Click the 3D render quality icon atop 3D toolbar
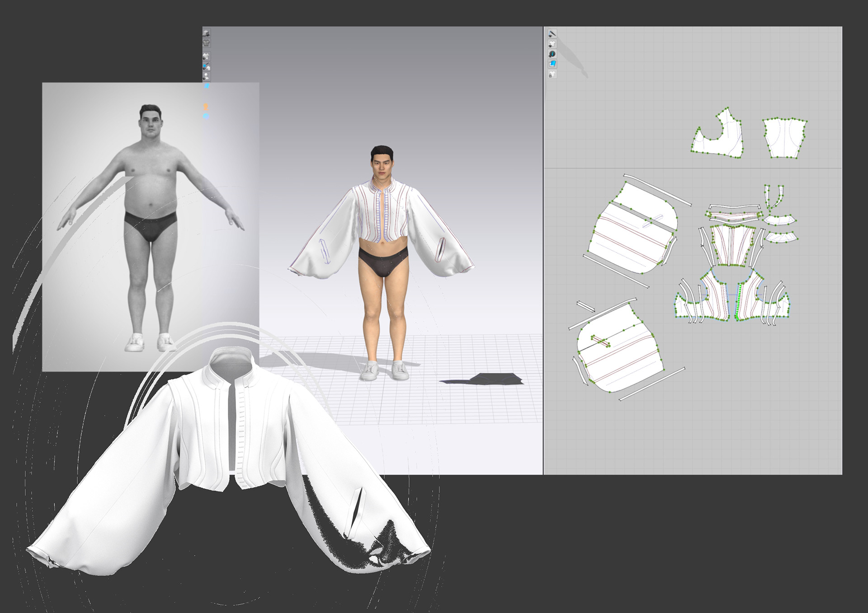 206,33
